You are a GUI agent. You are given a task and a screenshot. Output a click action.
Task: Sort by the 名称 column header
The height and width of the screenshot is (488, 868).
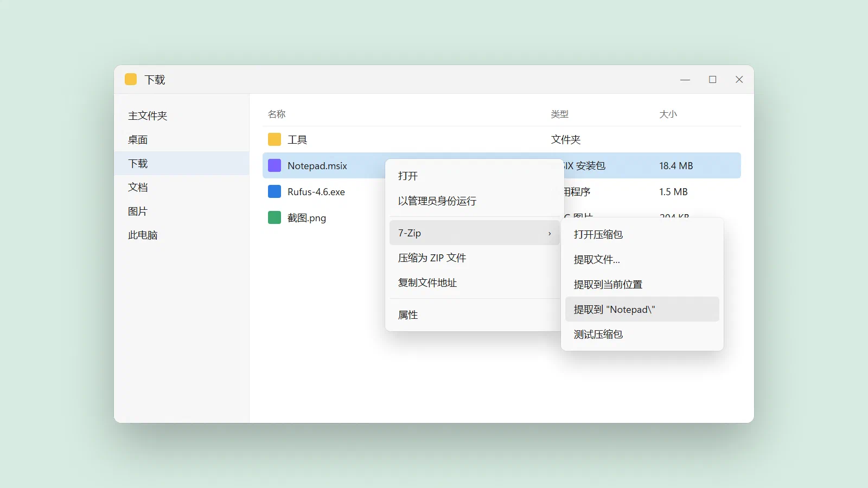(277, 114)
